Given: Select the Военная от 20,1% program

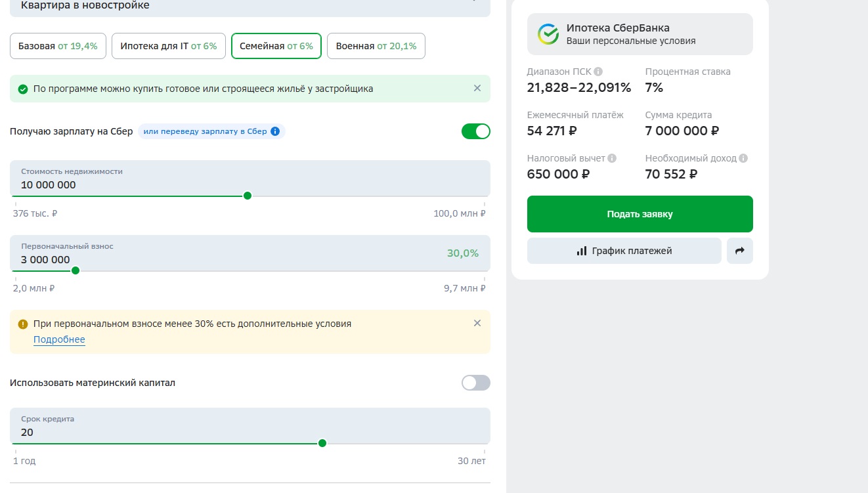Looking at the screenshot, I should pyautogui.click(x=376, y=46).
